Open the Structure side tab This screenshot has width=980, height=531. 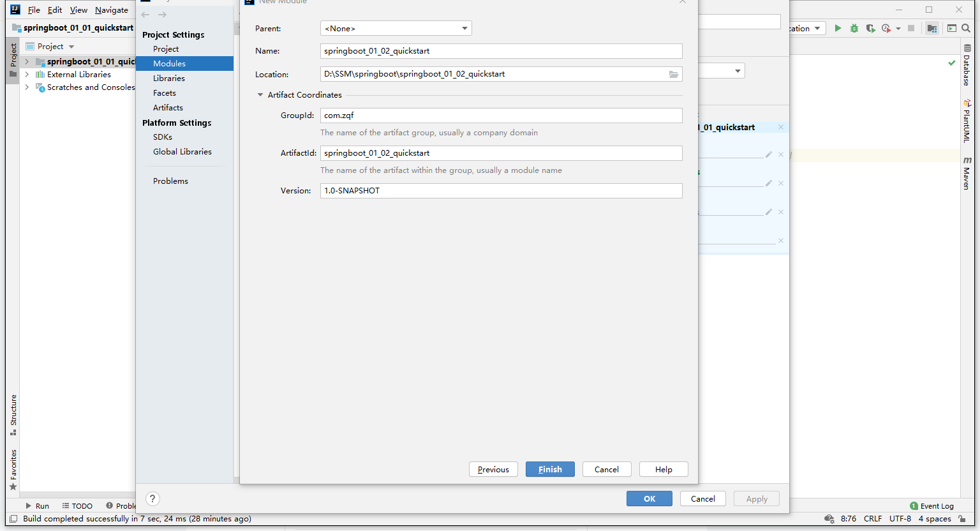[13, 415]
